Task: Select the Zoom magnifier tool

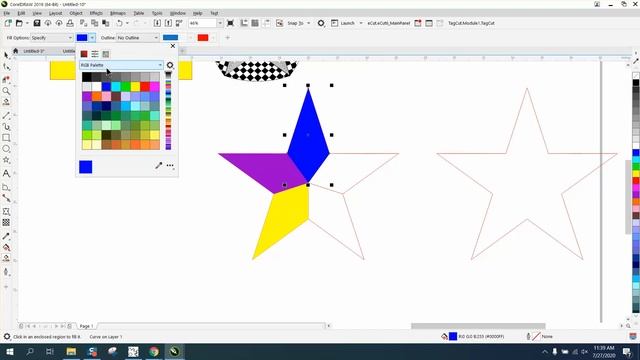Action: pos(6,91)
